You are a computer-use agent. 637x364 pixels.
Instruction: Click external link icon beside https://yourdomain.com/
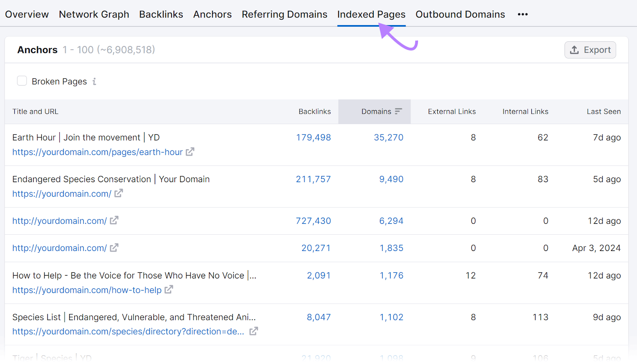(x=118, y=194)
